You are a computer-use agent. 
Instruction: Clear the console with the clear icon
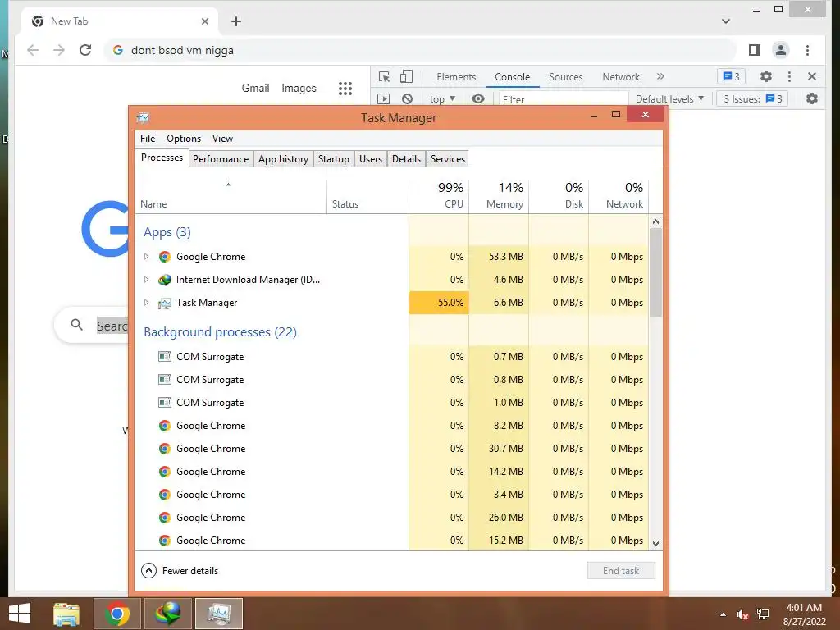(407, 99)
